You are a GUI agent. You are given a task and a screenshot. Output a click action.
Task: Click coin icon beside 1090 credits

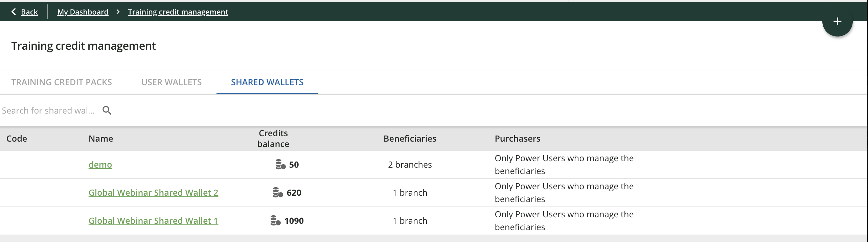click(x=275, y=221)
